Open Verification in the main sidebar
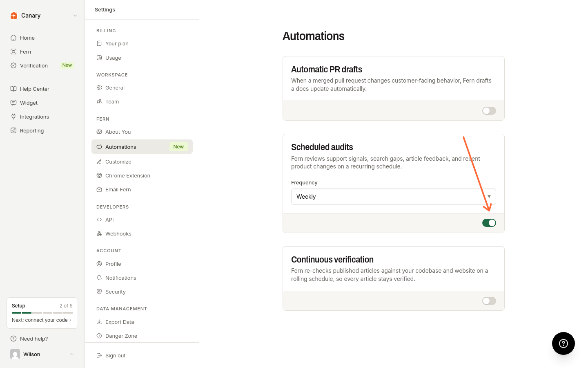Screen dimensions: 588x368 point(42,65)
